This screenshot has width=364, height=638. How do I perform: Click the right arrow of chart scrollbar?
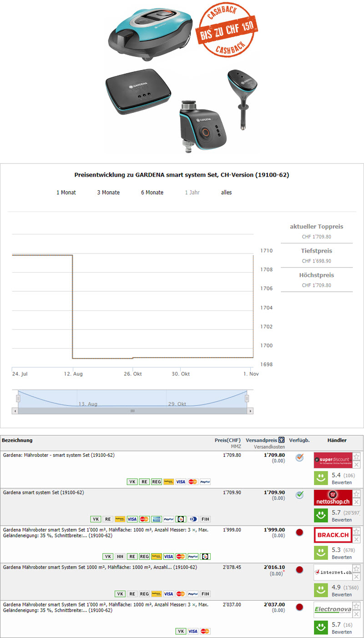click(x=250, y=410)
